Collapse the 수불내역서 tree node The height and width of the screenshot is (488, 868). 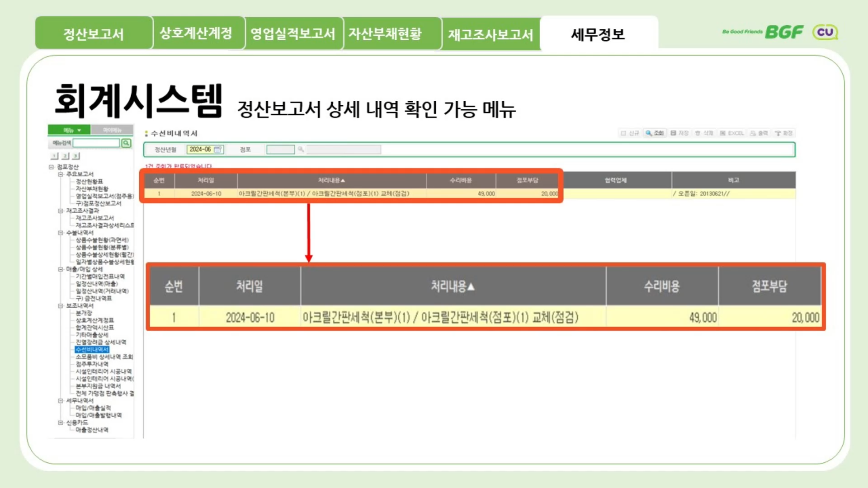coord(60,233)
